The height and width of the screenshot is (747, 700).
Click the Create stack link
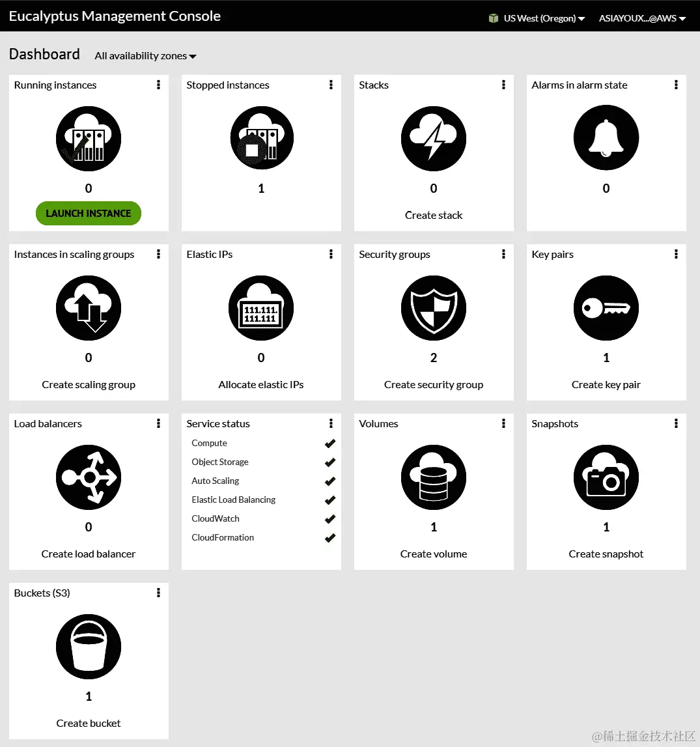pyautogui.click(x=433, y=216)
